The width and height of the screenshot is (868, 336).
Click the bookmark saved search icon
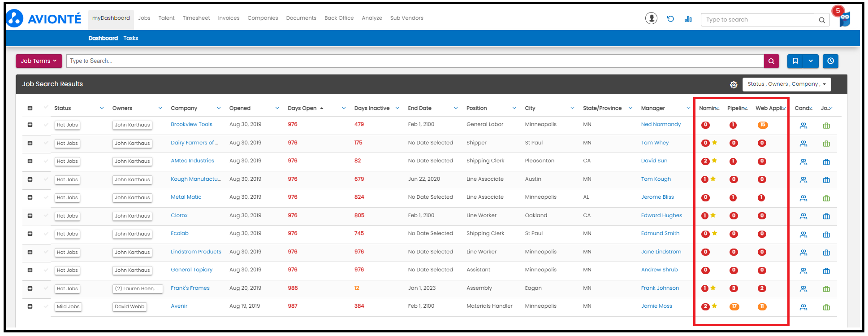point(795,61)
